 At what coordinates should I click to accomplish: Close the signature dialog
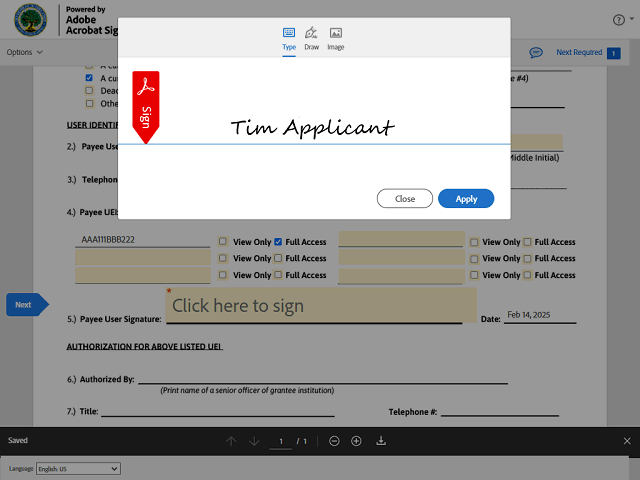click(405, 199)
